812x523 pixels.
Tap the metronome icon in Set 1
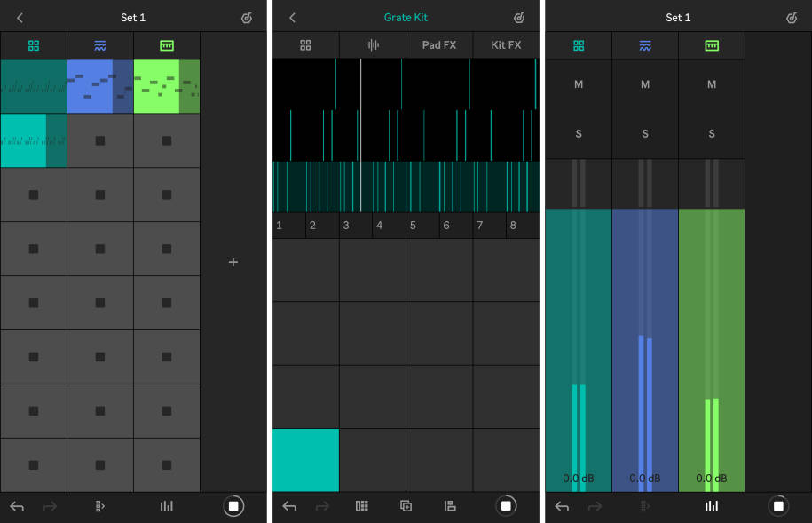[x=246, y=17]
